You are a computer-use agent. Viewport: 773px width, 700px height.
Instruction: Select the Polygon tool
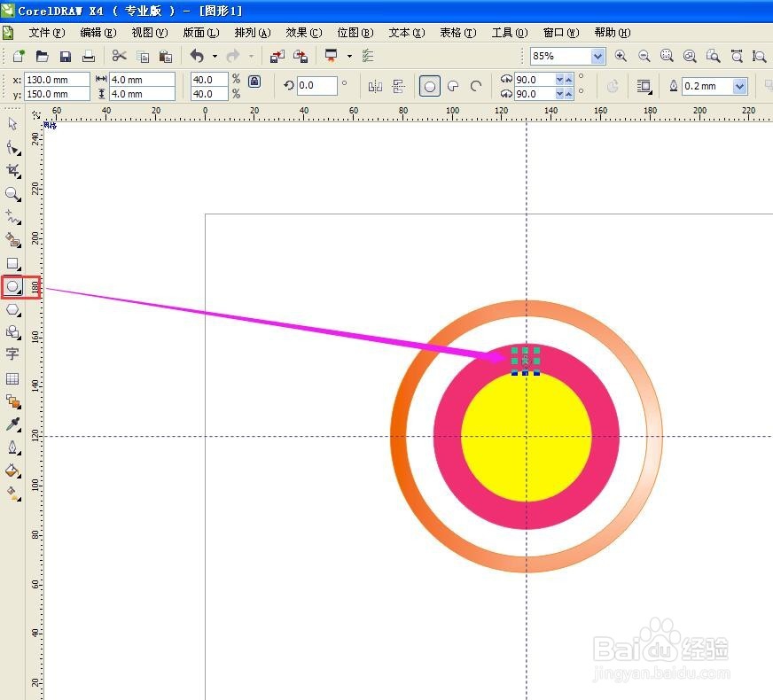click(x=12, y=310)
